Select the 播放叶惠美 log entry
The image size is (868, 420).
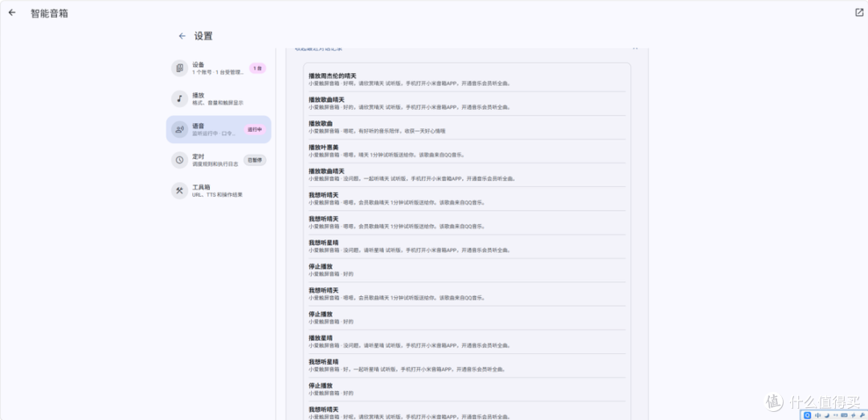pos(467,150)
